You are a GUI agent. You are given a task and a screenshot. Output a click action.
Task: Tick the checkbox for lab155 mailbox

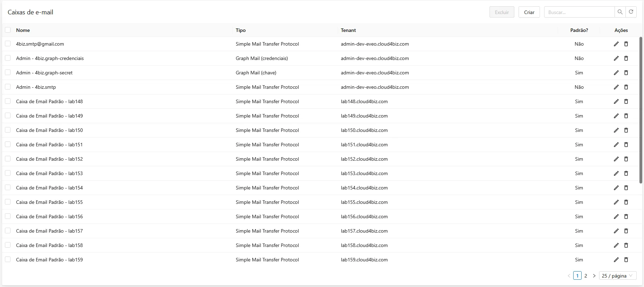click(8, 202)
